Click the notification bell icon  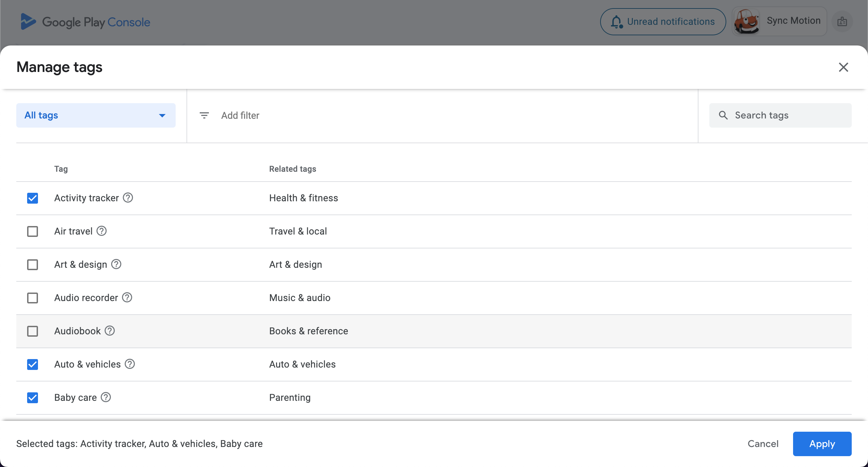click(x=617, y=22)
